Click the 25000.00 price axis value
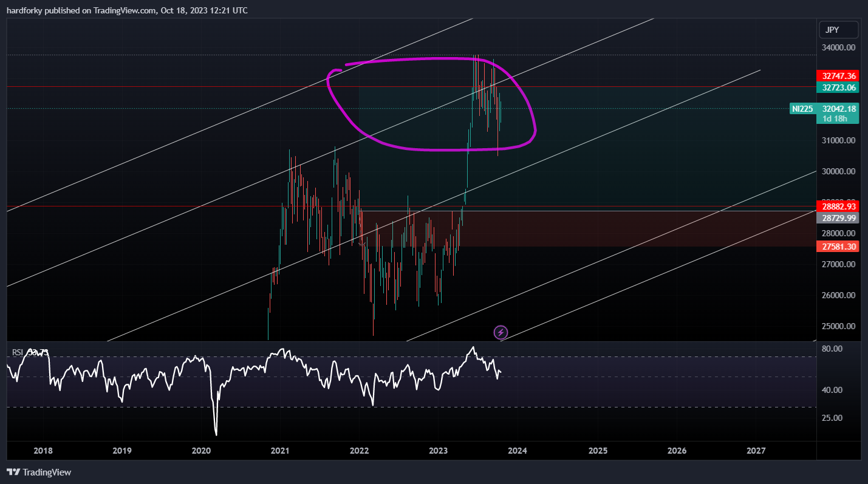Viewport: 868px width, 484px height. click(x=839, y=326)
